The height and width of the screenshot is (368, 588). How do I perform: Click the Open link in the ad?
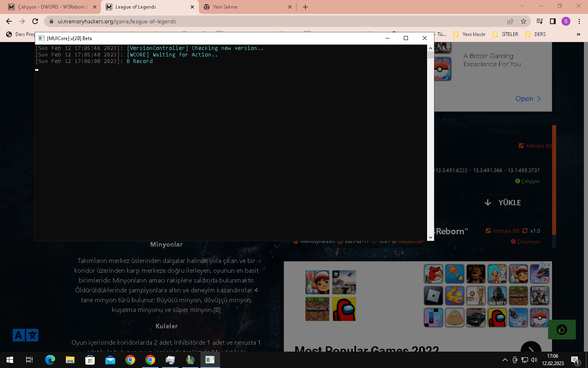(528, 99)
